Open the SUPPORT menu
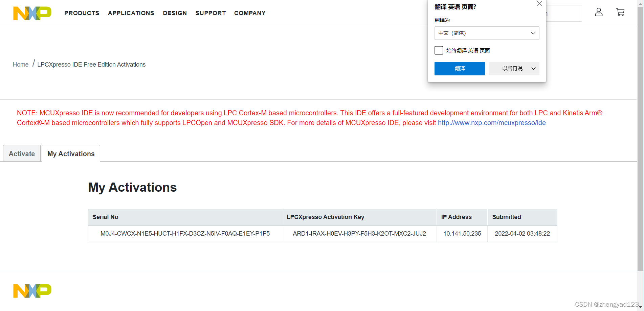644x311 pixels. click(210, 13)
